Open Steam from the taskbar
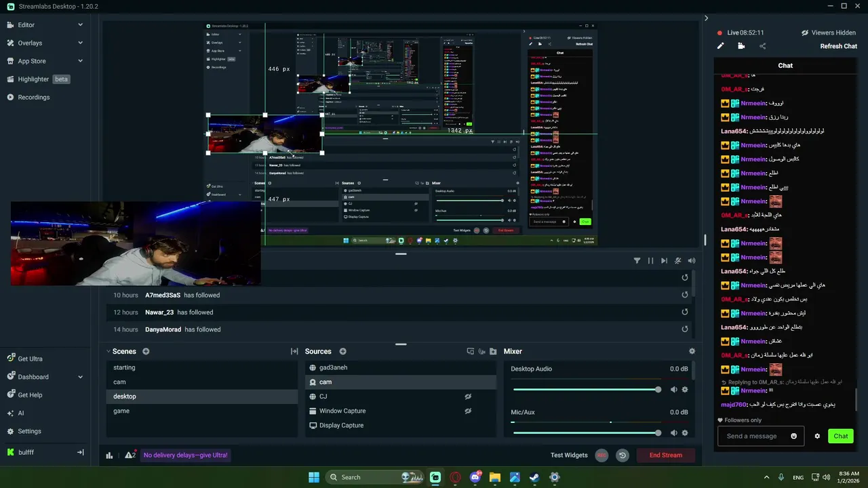The height and width of the screenshot is (488, 868). pyautogui.click(x=534, y=477)
